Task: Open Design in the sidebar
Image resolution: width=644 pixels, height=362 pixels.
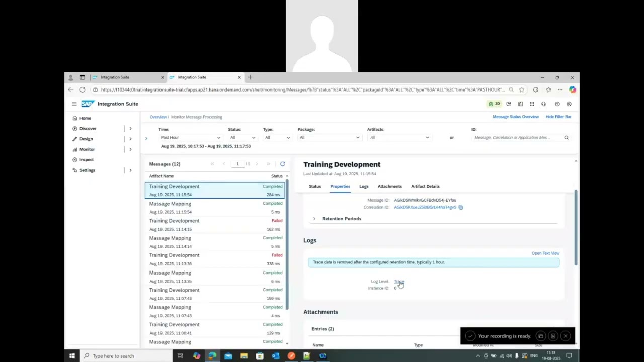Action: [86, 139]
